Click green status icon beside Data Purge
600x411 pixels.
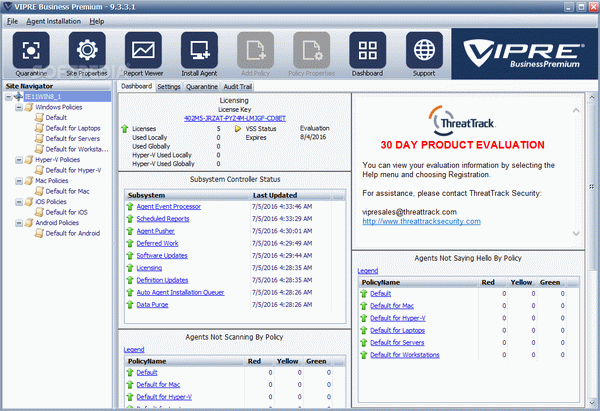[x=130, y=305]
